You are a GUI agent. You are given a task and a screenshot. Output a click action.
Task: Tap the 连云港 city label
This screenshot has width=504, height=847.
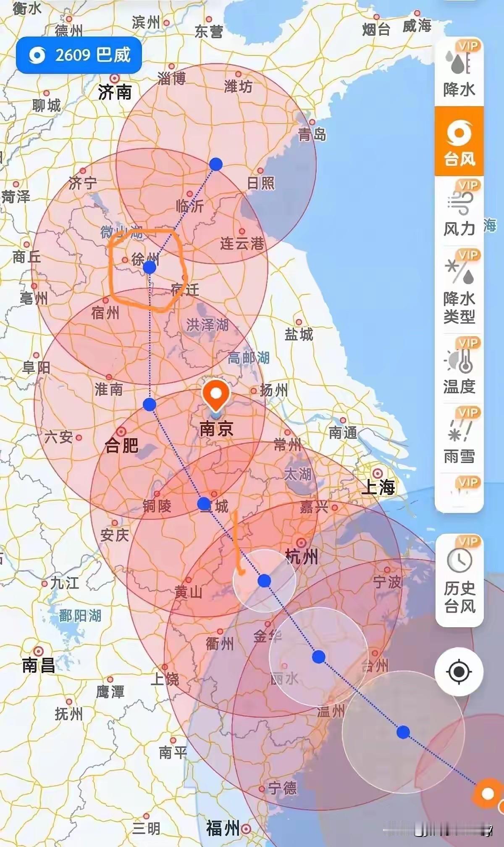(242, 244)
